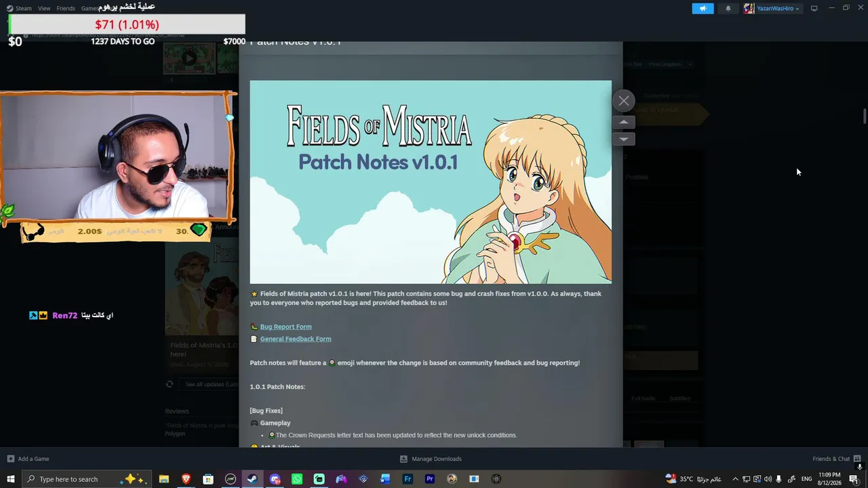
Task: Click the Steam announcements megaphone button
Action: point(703,8)
